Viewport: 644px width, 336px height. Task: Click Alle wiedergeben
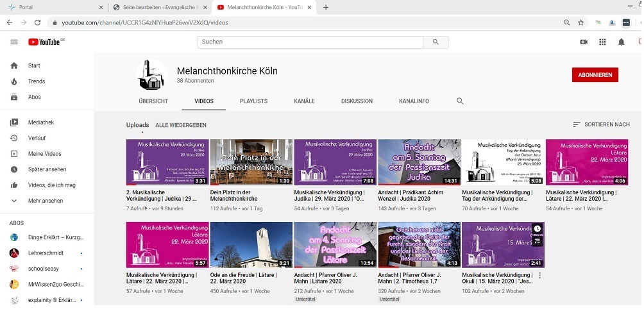tap(181, 125)
